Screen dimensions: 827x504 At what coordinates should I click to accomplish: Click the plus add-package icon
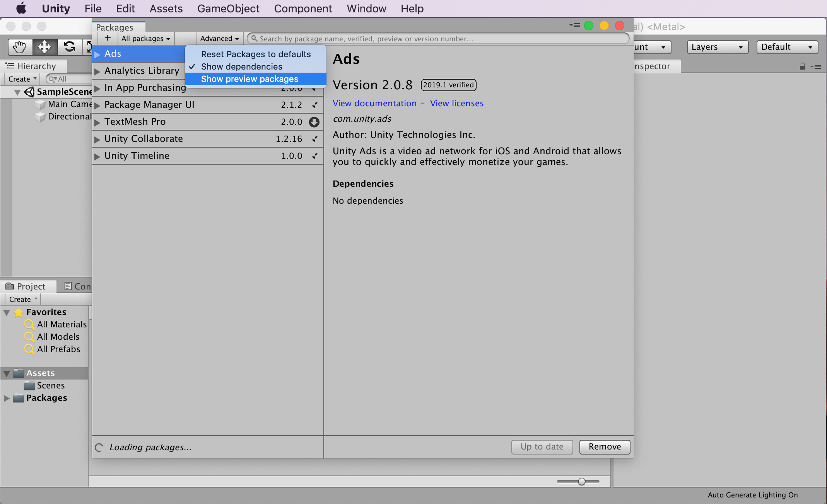click(108, 38)
